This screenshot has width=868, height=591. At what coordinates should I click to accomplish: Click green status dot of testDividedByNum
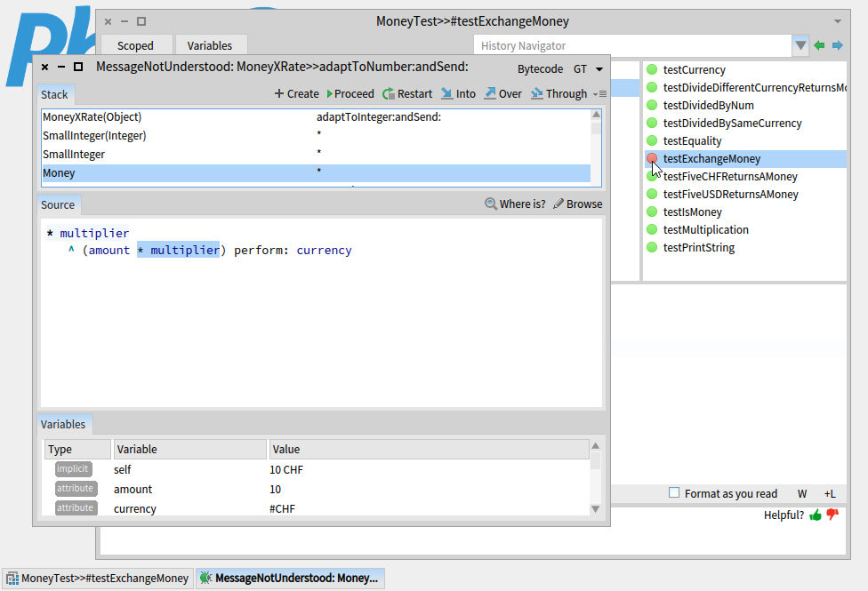(652, 105)
